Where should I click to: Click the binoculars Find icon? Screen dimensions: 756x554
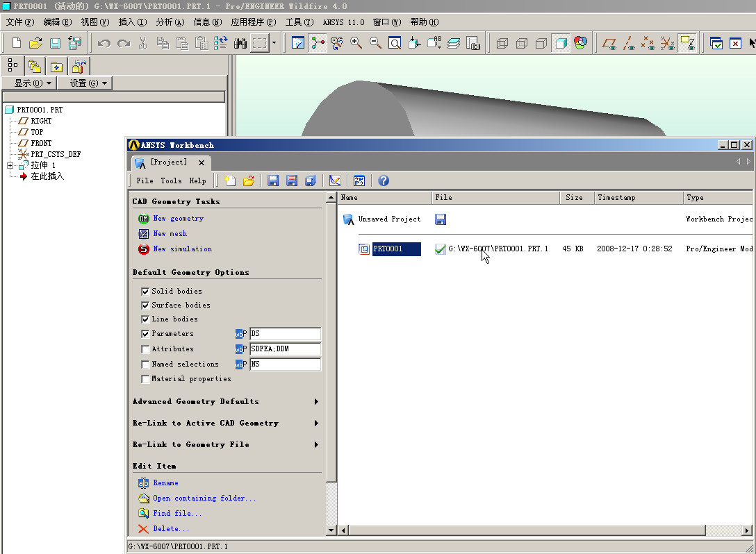coord(240,43)
